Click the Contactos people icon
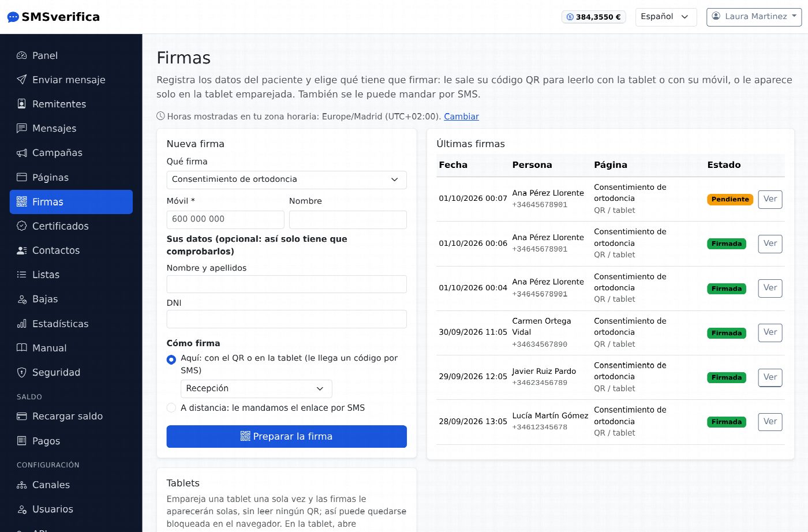 22,250
